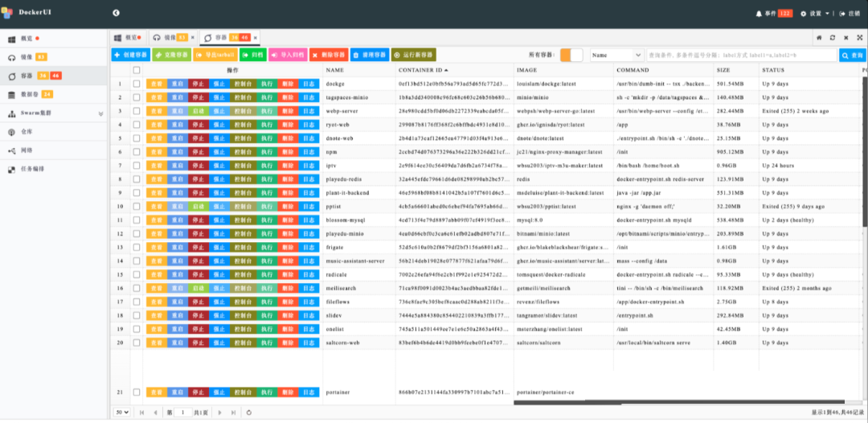Screen dimensions: 868x423
Task: Close the 容器 tab with its x
Action: point(256,38)
